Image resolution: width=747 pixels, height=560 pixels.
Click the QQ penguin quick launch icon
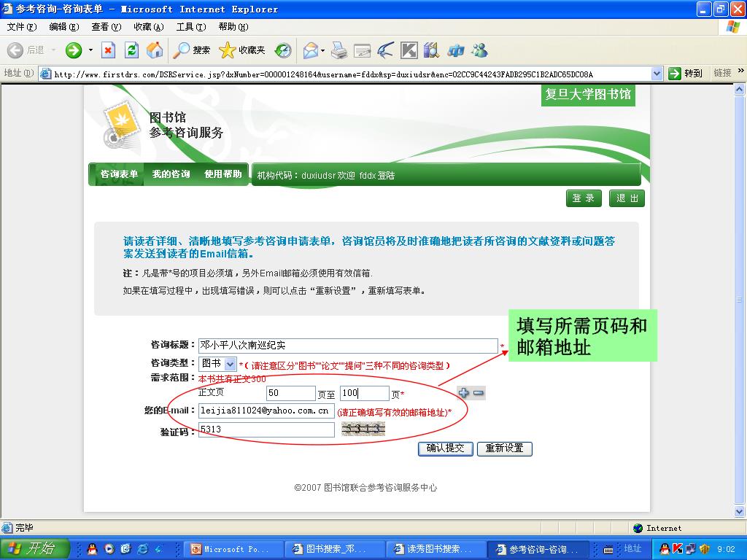(92, 549)
